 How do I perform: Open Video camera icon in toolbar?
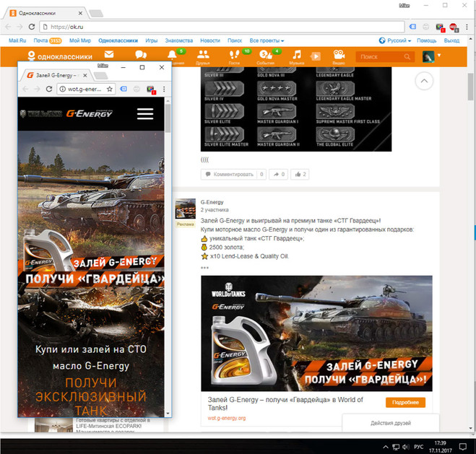point(339,54)
